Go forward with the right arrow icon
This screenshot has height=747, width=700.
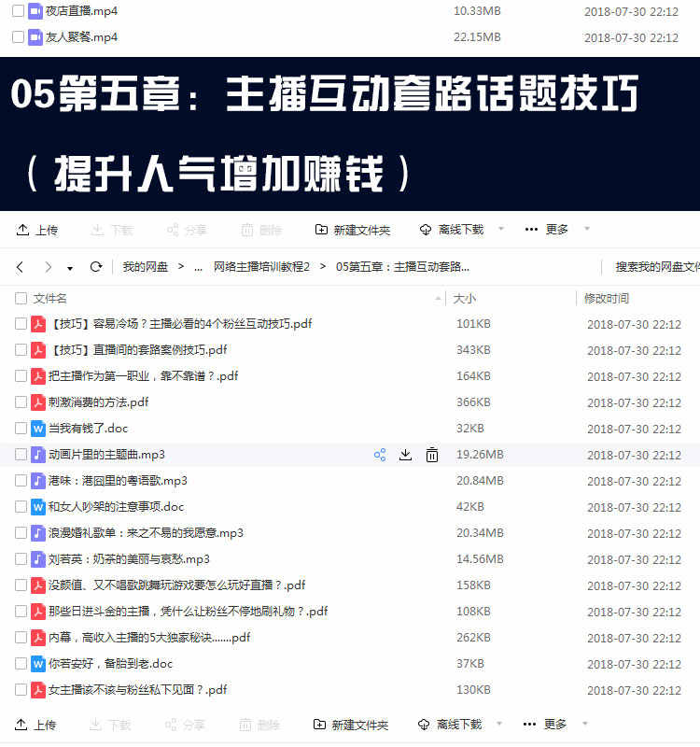[x=48, y=267]
